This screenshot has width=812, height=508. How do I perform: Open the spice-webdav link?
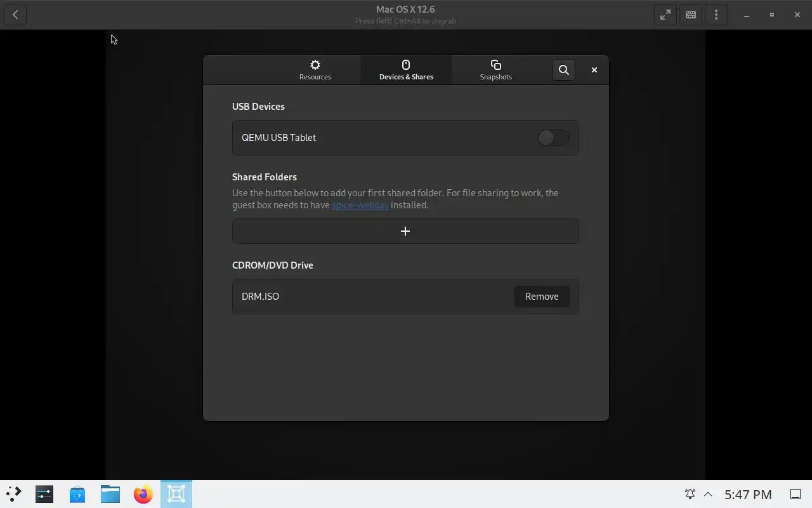tap(360, 205)
